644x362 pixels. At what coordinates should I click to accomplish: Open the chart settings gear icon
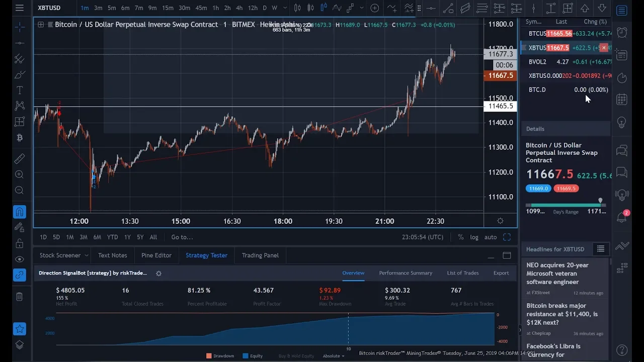click(x=500, y=221)
